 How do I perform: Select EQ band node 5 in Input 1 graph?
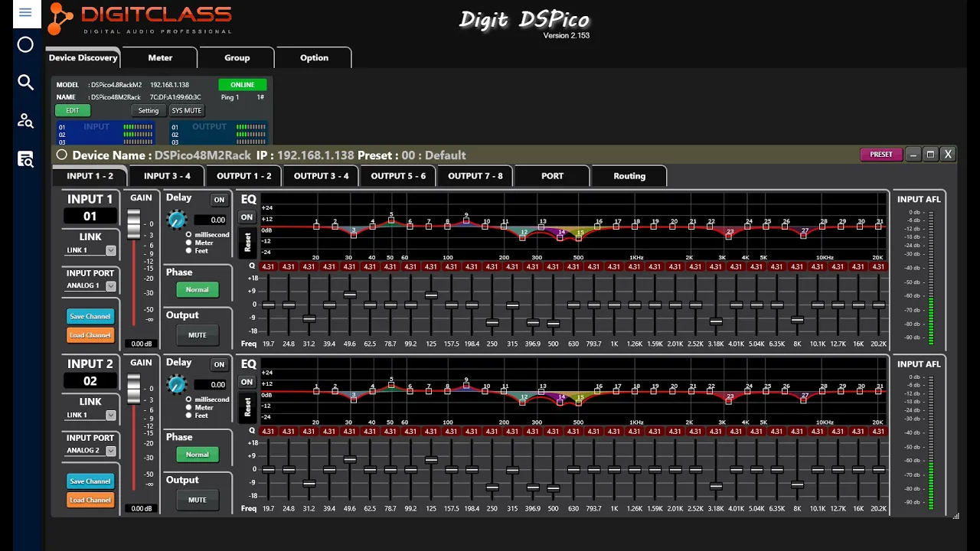[391, 220]
